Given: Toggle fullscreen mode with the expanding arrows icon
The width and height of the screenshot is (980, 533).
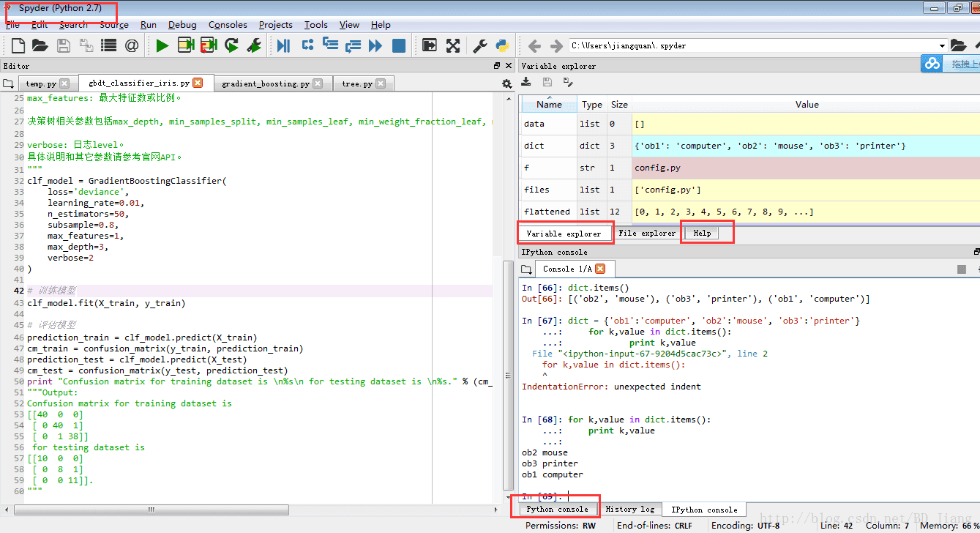Looking at the screenshot, I should (x=453, y=46).
